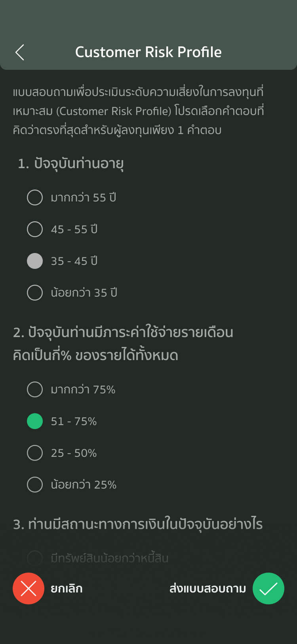The width and height of the screenshot is (297, 644).
Task: Tap question 1 heading ปัจจุบันท่านอายุ
Action: [x=71, y=164]
